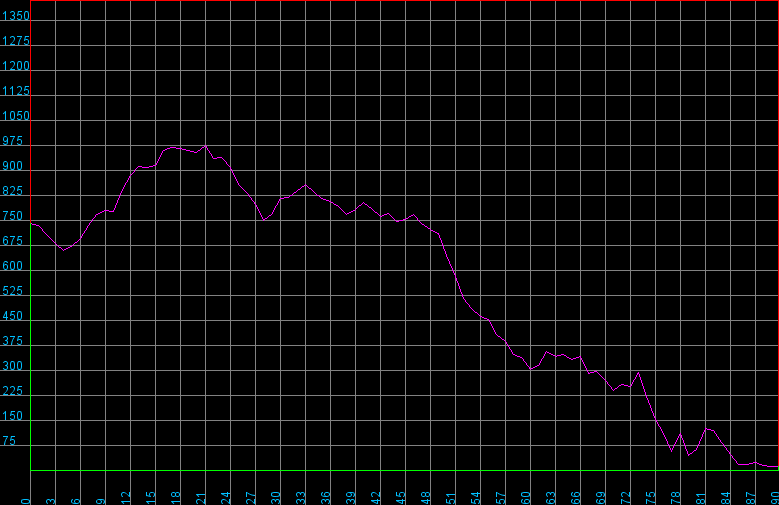Click the curve's starting point at left edge
Viewport: 779px width, 505px height.
(x=31, y=223)
